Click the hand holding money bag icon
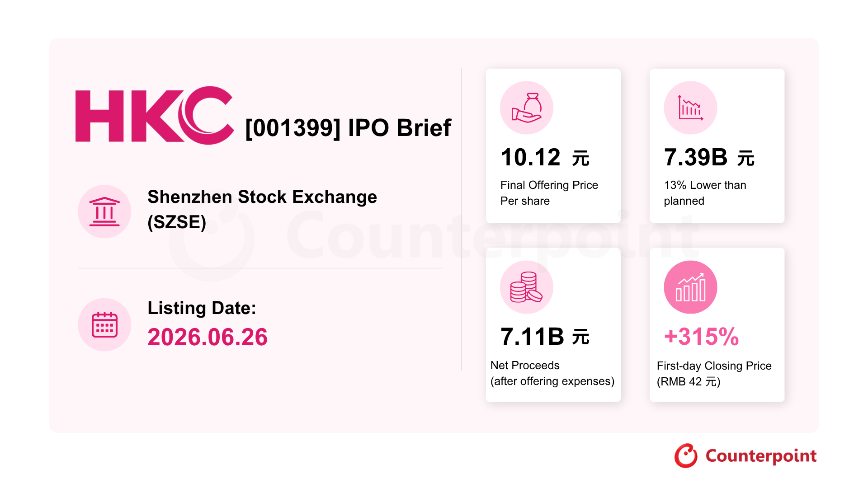The width and height of the screenshot is (868, 488). pos(527,108)
